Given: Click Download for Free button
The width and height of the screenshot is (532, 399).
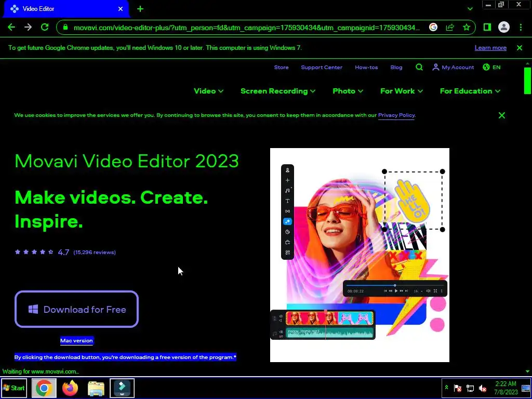Looking at the screenshot, I should click(77, 309).
